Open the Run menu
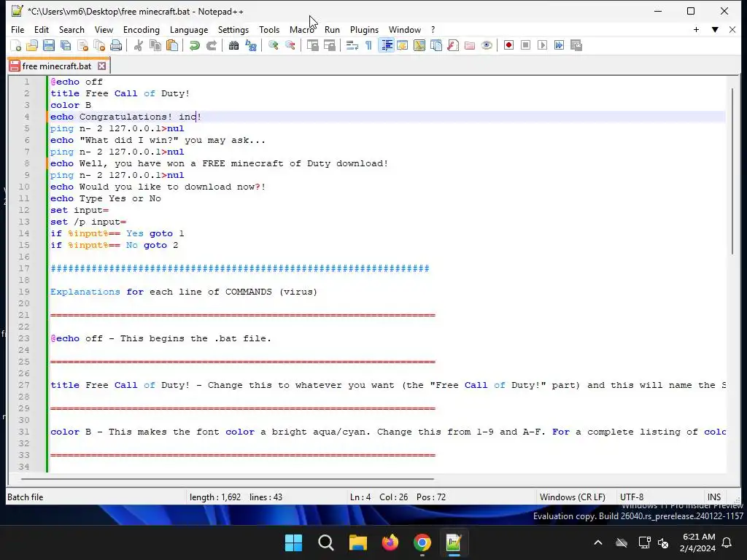Screen dimensions: 747x560 tap(332, 29)
